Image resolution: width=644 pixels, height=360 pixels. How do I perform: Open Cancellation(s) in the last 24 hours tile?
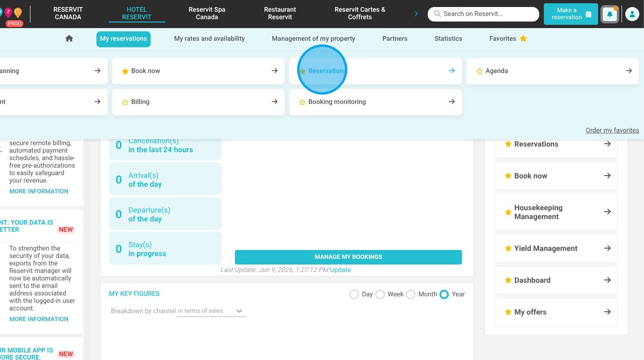tap(165, 150)
